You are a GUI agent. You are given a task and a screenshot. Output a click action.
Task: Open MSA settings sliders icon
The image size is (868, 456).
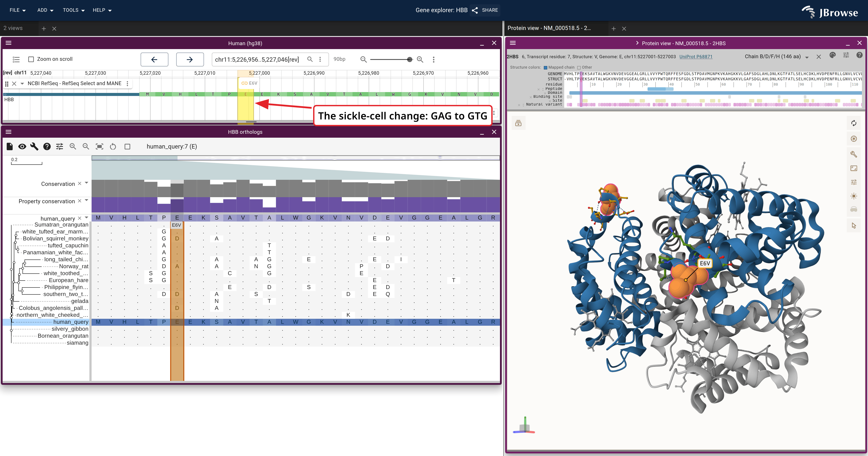(60, 146)
